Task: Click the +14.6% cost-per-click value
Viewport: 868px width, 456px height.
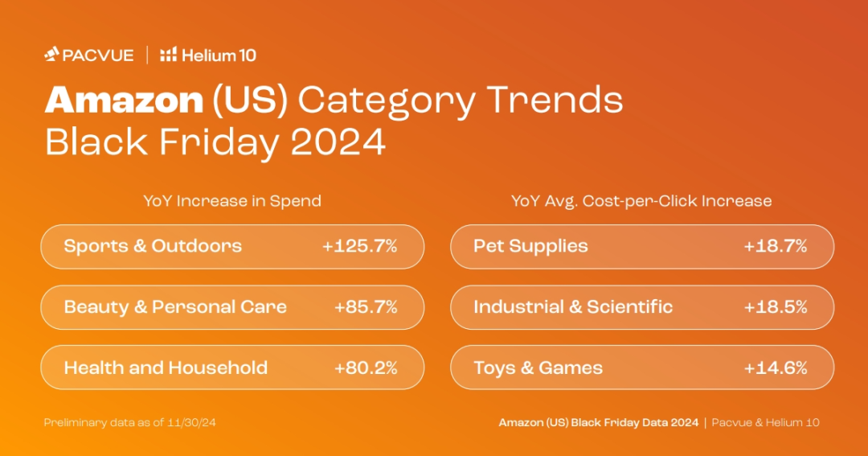Action: 776,368
